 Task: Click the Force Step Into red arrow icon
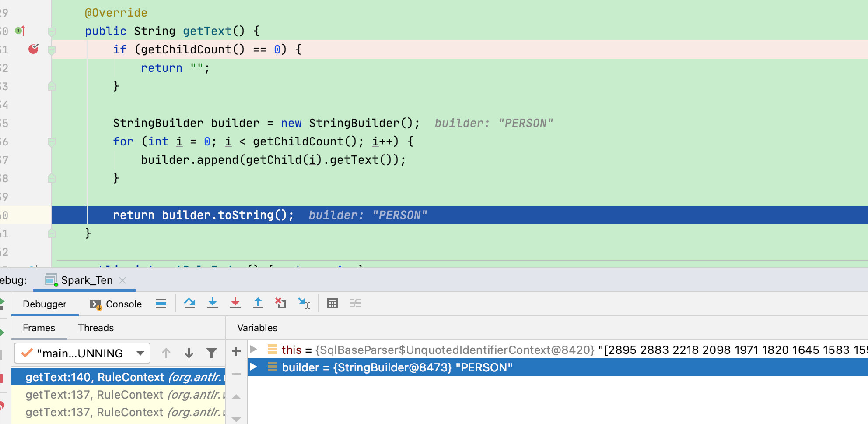pos(235,303)
